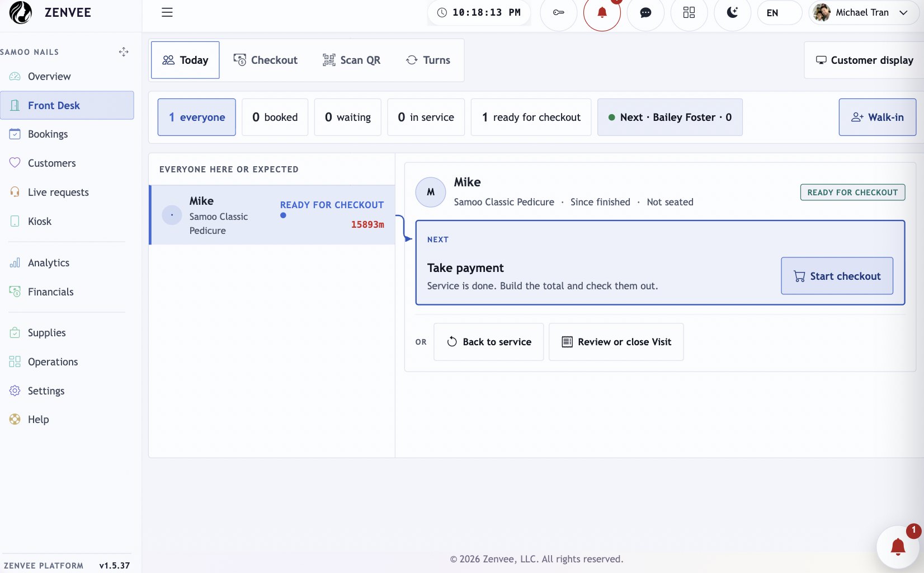Viewport: 924px width, 573px height.
Task: Toggle the '0 waiting' filter
Action: 348,117
